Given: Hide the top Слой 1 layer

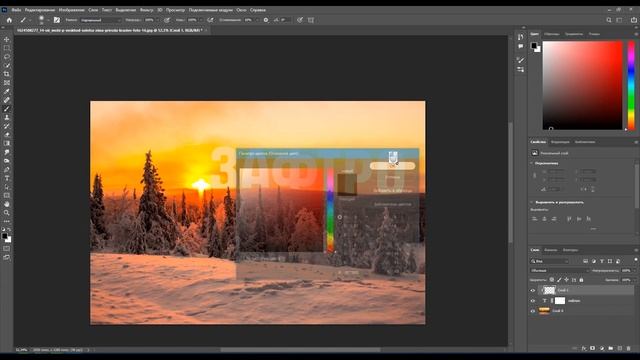Looking at the screenshot, I should (533, 291).
